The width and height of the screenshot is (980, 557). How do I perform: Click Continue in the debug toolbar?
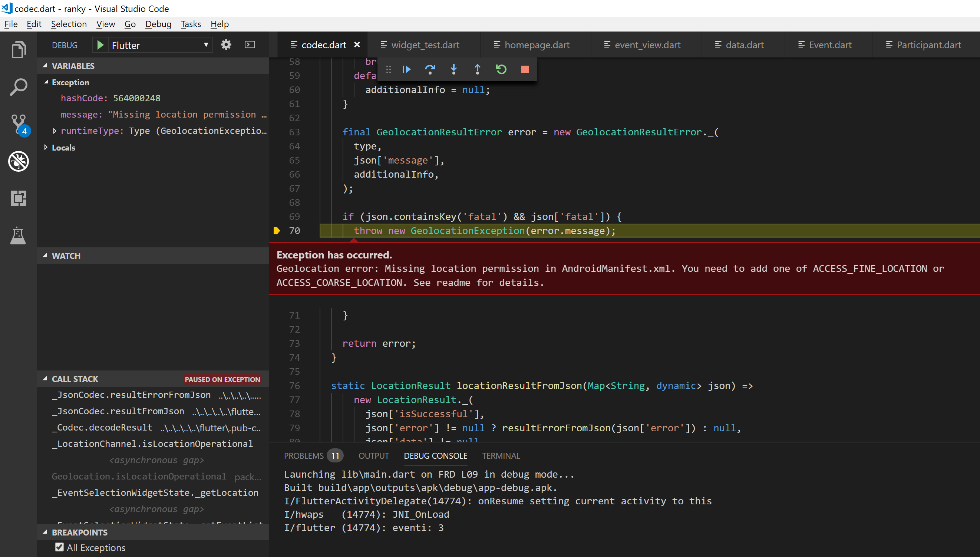tap(406, 69)
